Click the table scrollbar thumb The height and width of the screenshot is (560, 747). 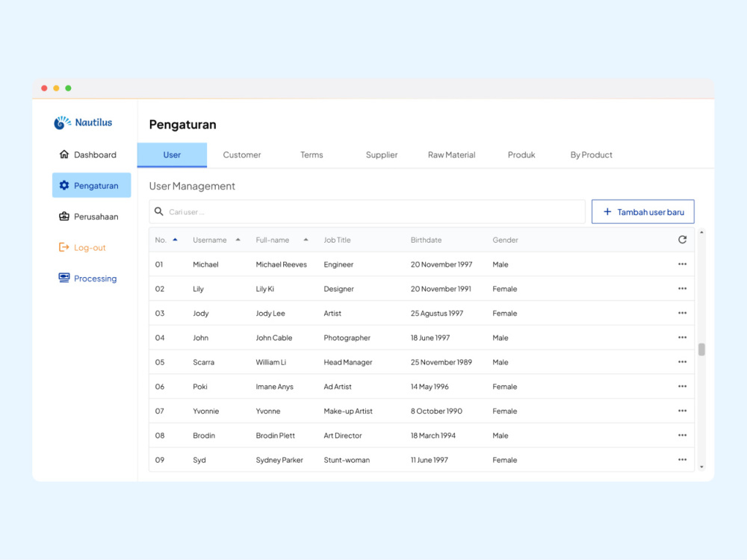(701, 349)
